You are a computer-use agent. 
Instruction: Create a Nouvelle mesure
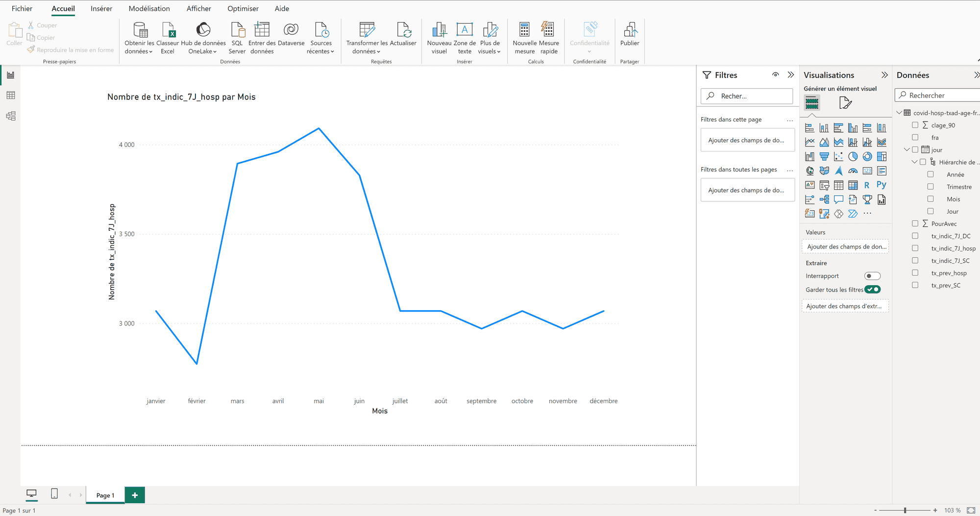coord(524,38)
